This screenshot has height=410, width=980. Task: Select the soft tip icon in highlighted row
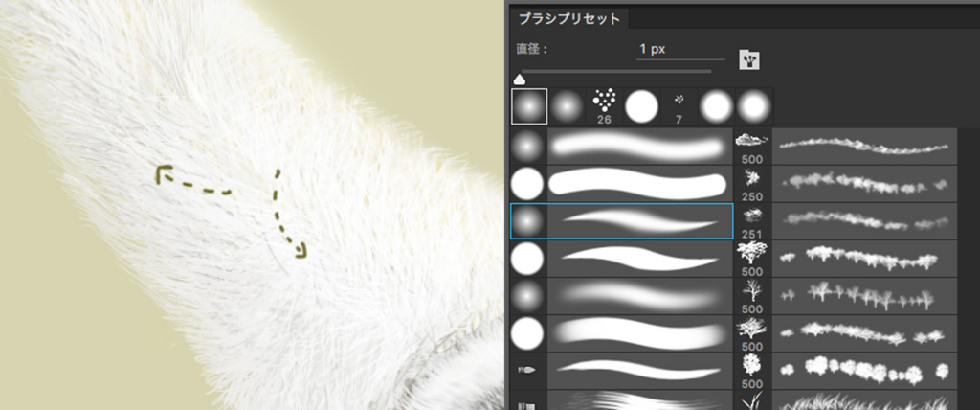[528, 221]
